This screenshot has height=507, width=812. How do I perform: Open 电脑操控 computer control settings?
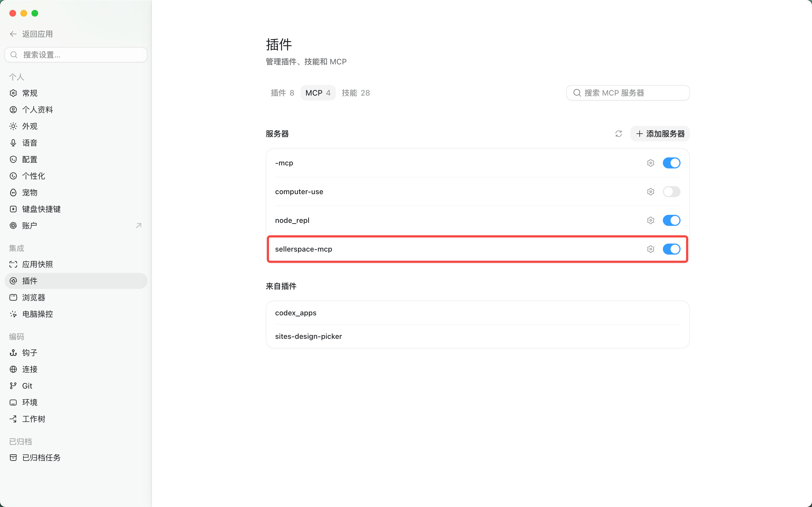[76, 314]
